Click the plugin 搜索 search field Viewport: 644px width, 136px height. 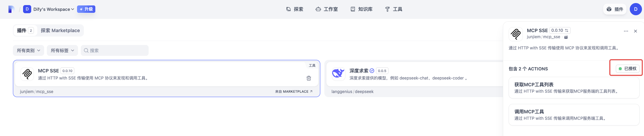click(115, 50)
